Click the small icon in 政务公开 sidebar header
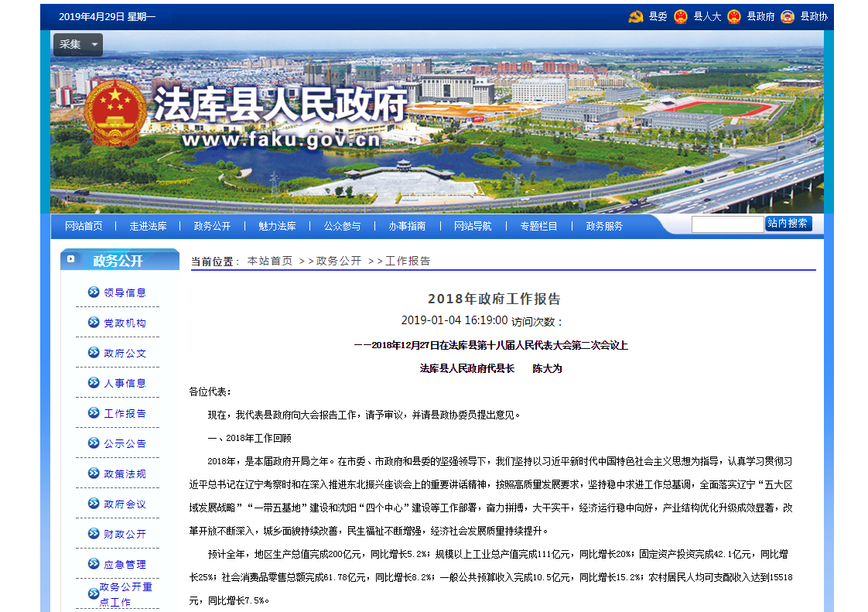868x612 pixels. (x=71, y=258)
